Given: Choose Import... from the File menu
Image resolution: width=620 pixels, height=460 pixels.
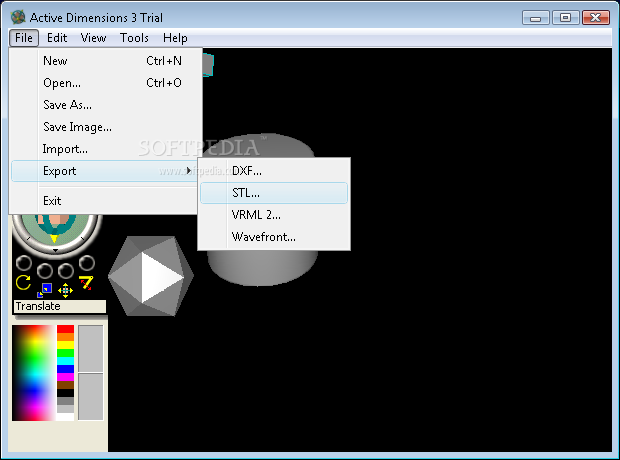Looking at the screenshot, I should click(106, 149).
